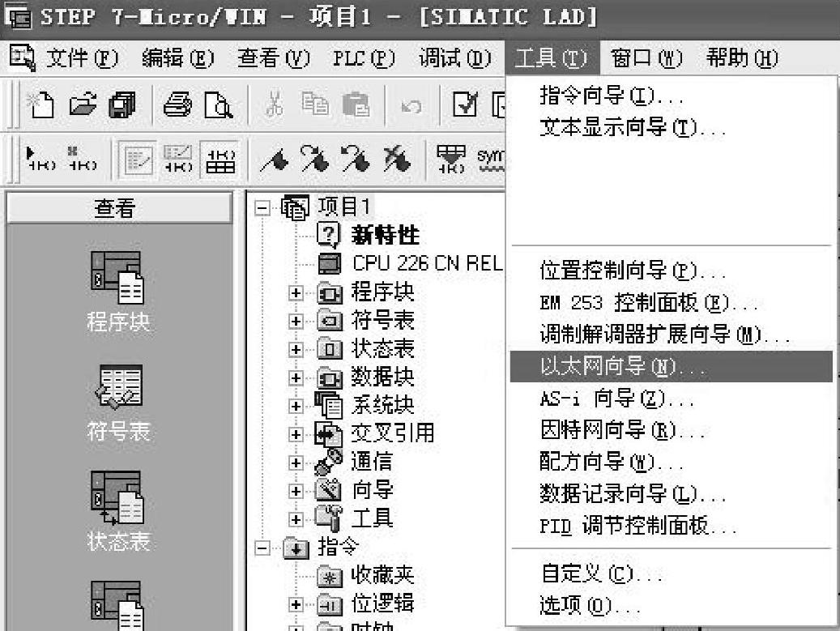Image resolution: width=840 pixels, height=631 pixels.
Task: Expand the 位逻辑 instruction folder
Action: click(x=296, y=605)
